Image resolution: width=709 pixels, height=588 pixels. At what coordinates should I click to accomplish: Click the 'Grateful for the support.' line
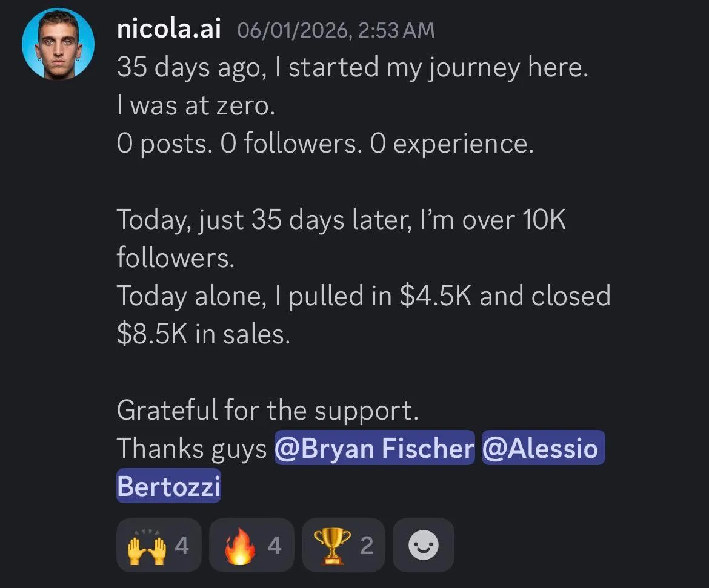coord(267,410)
